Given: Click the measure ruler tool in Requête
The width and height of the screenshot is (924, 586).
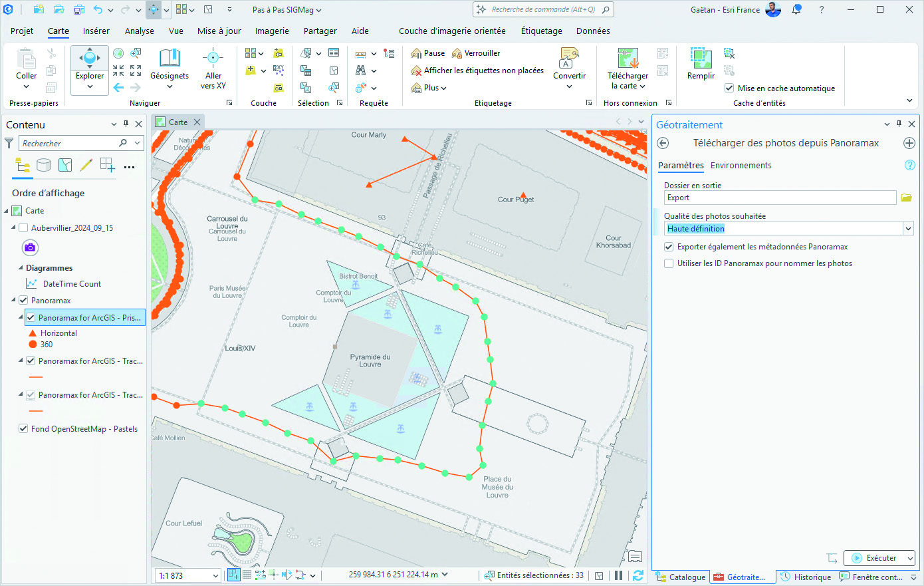Looking at the screenshot, I should coord(360,53).
